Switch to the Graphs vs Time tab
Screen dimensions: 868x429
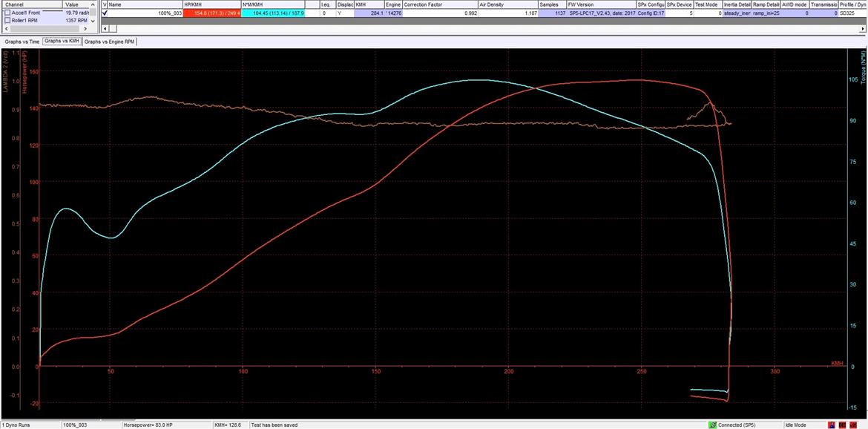[21, 42]
